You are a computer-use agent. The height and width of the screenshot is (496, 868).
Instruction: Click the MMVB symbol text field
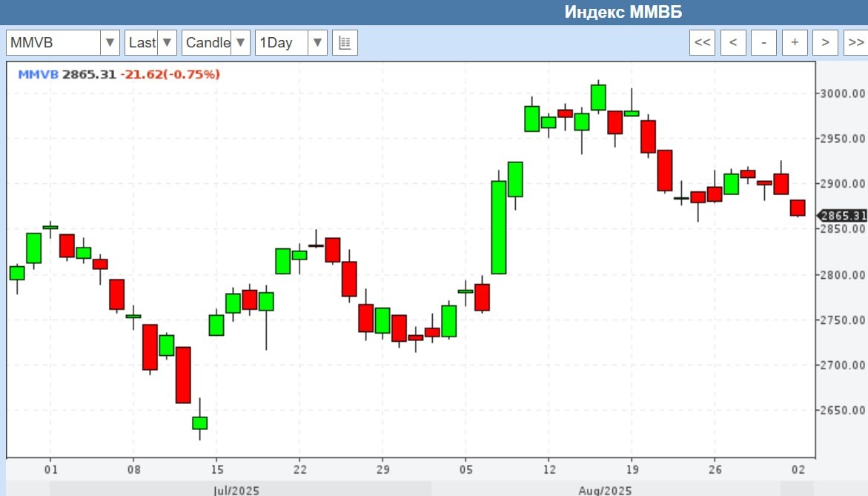53,42
